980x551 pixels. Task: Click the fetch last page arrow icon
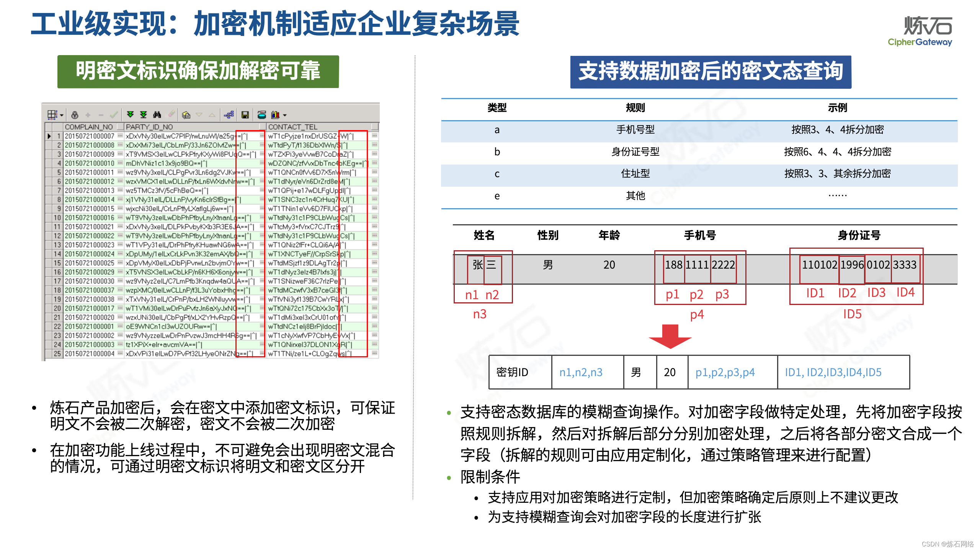[144, 114]
